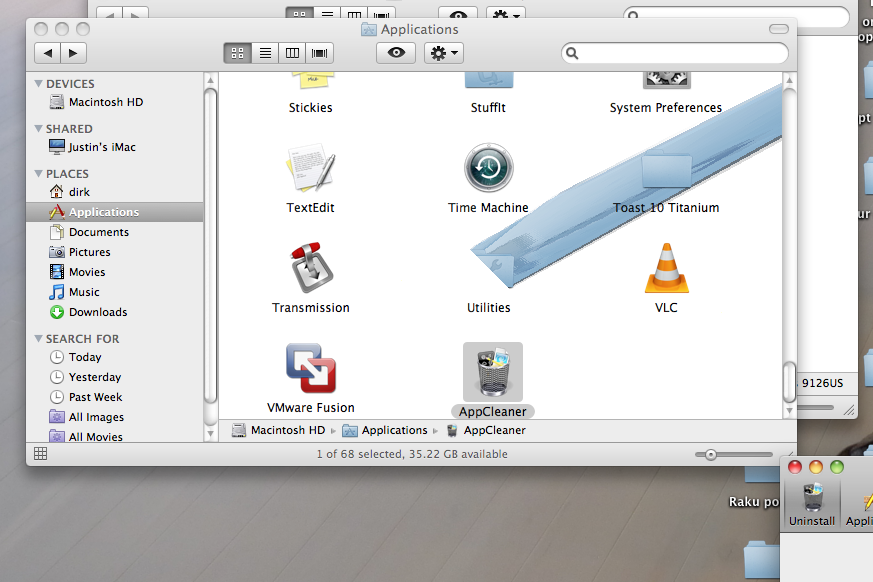Click the VMware Fusion label
Image resolution: width=873 pixels, height=582 pixels.
click(311, 408)
